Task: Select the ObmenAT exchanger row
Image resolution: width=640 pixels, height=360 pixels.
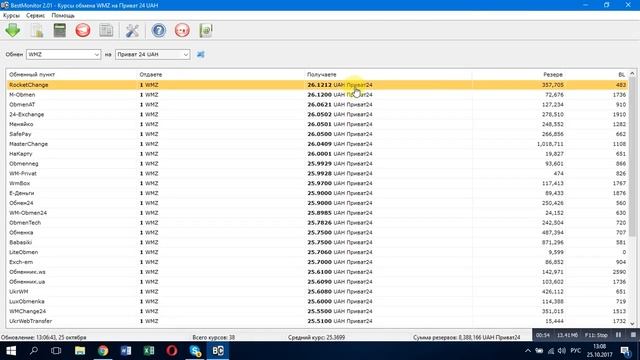Action: coord(318,104)
